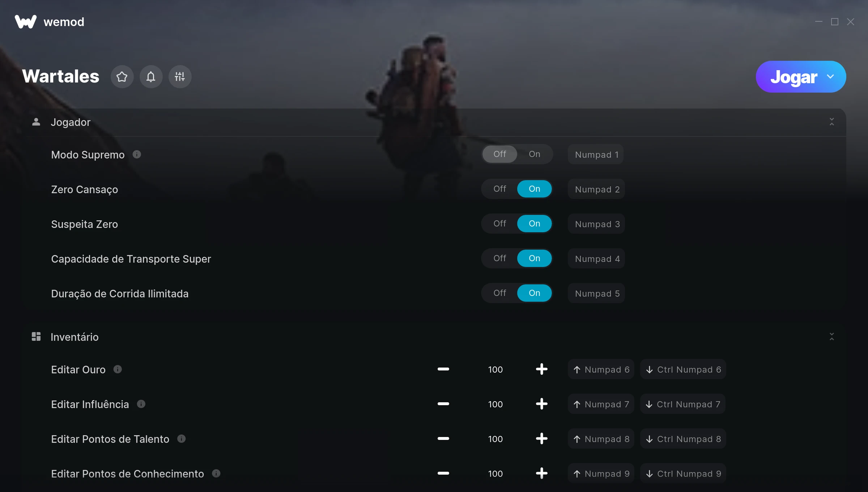
Task: Open the notifications bell icon
Action: coord(151,77)
